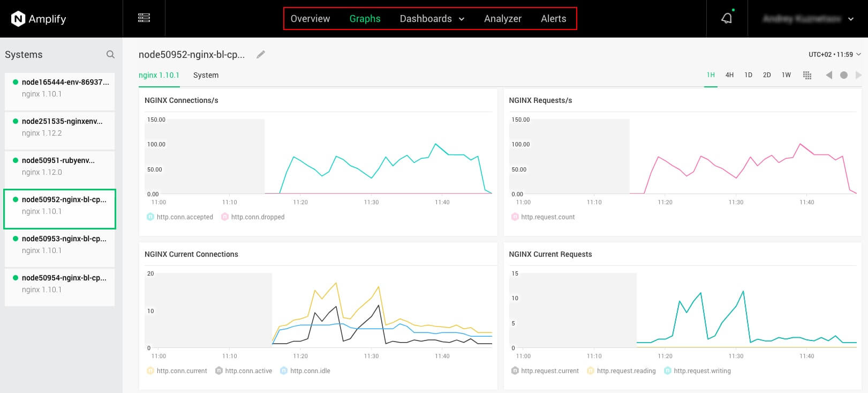
Task: Toggle http.request.current legend icon
Action: (x=515, y=370)
